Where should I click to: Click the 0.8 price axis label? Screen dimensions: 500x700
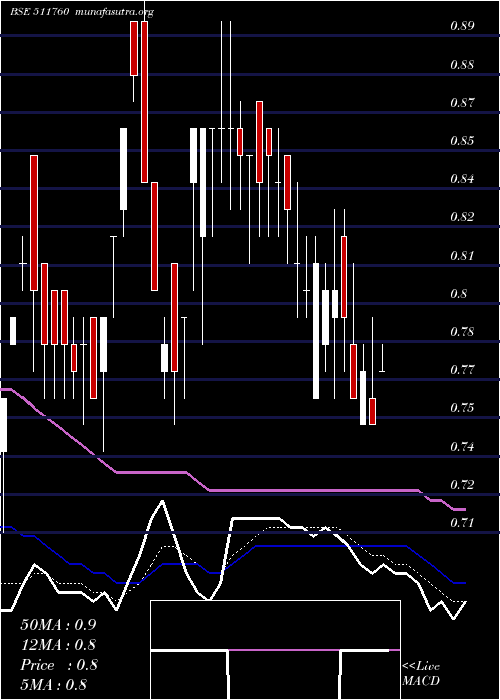(459, 294)
